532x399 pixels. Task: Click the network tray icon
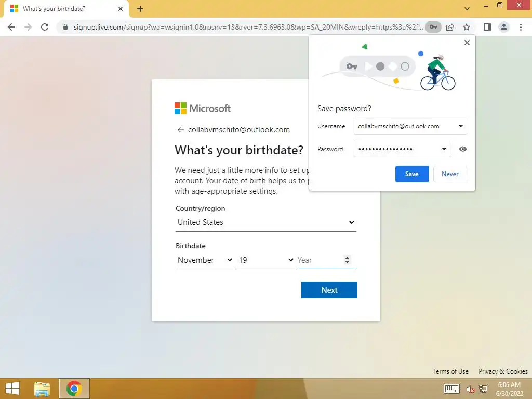pos(483,389)
